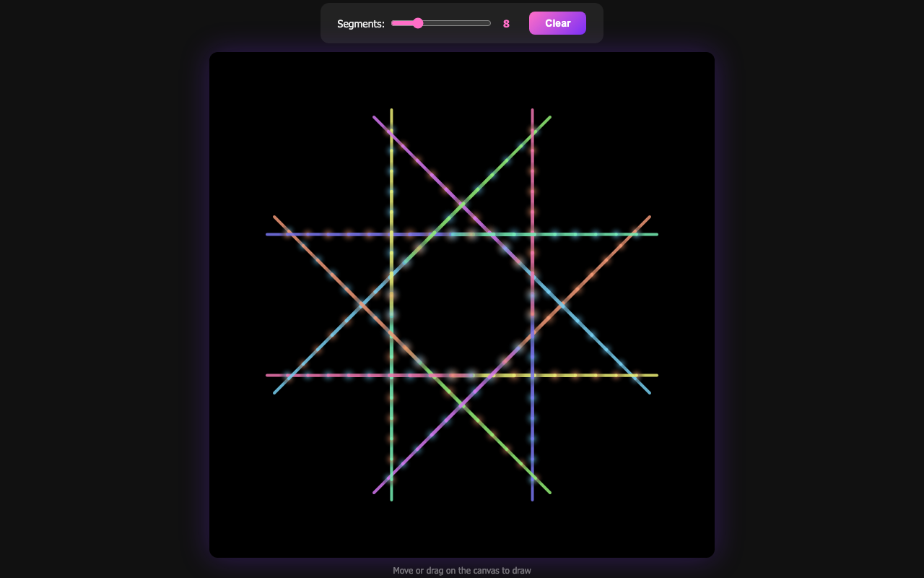Click the Segments slider thumb

pos(418,23)
